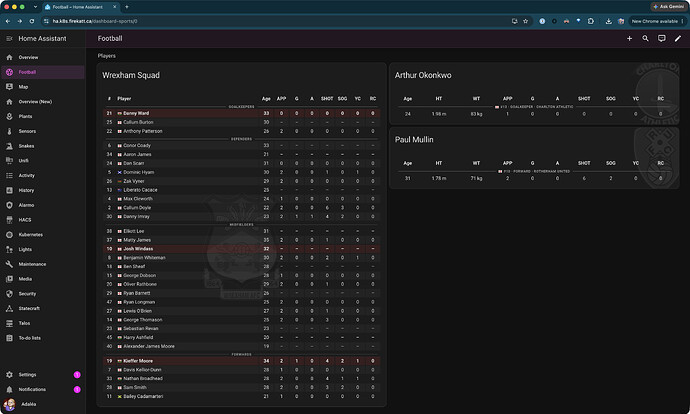Open the Alarmo shield icon
This screenshot has width=690, height=414.
point(9,205)
